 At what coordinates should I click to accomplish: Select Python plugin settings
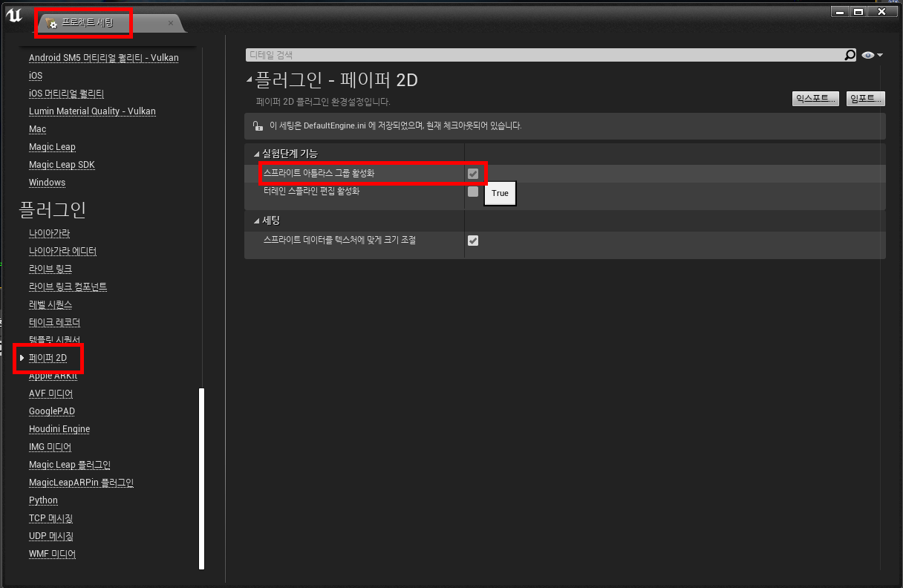click(43, 500)
